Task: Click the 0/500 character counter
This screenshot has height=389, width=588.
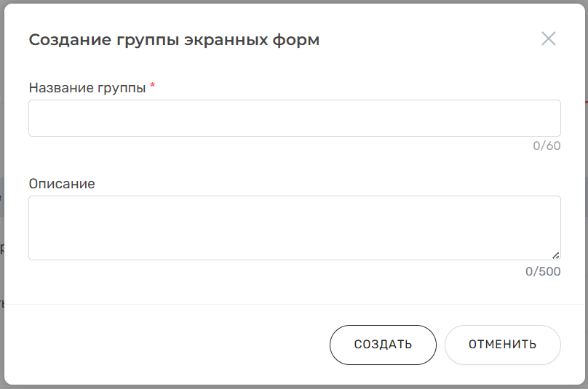Action: [543, 272]
